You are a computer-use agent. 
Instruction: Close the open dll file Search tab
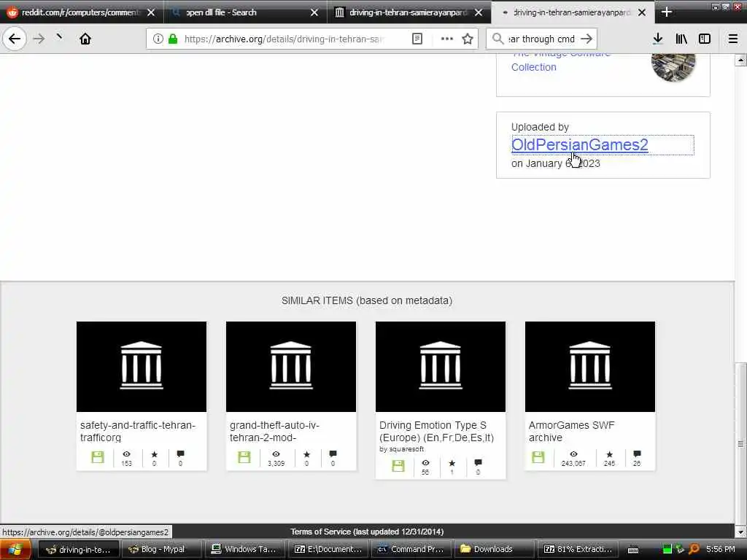coord(314,12)
